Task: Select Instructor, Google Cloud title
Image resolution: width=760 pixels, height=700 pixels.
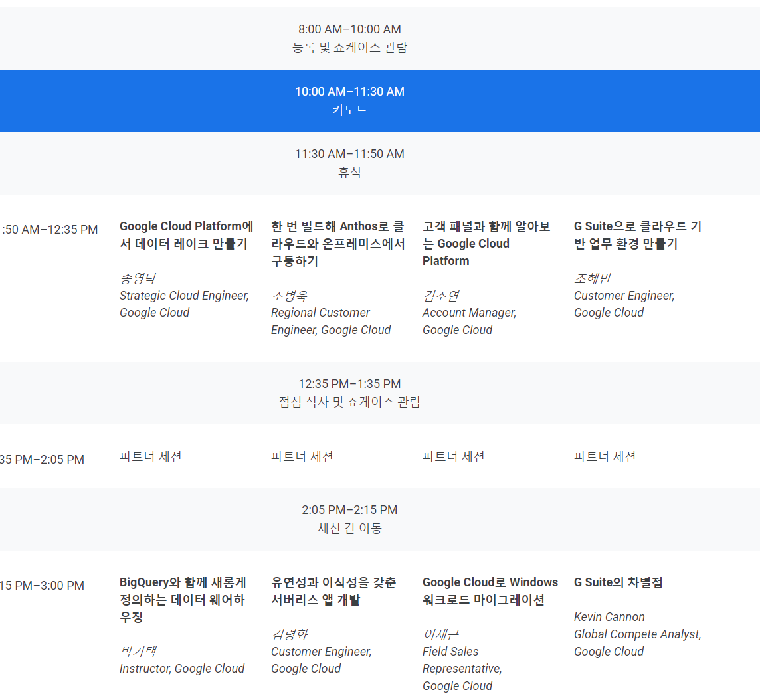Action: pos(182,669)
